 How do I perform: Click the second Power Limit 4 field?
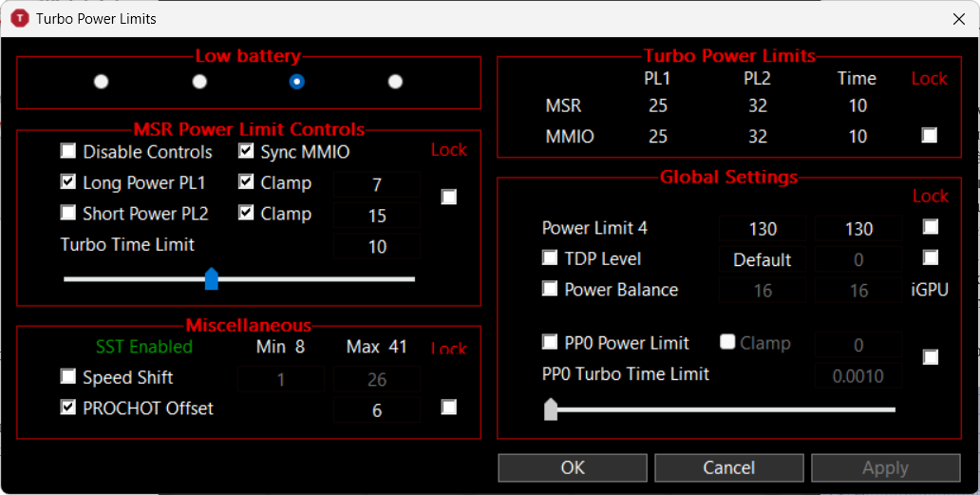tap(858, 229)
